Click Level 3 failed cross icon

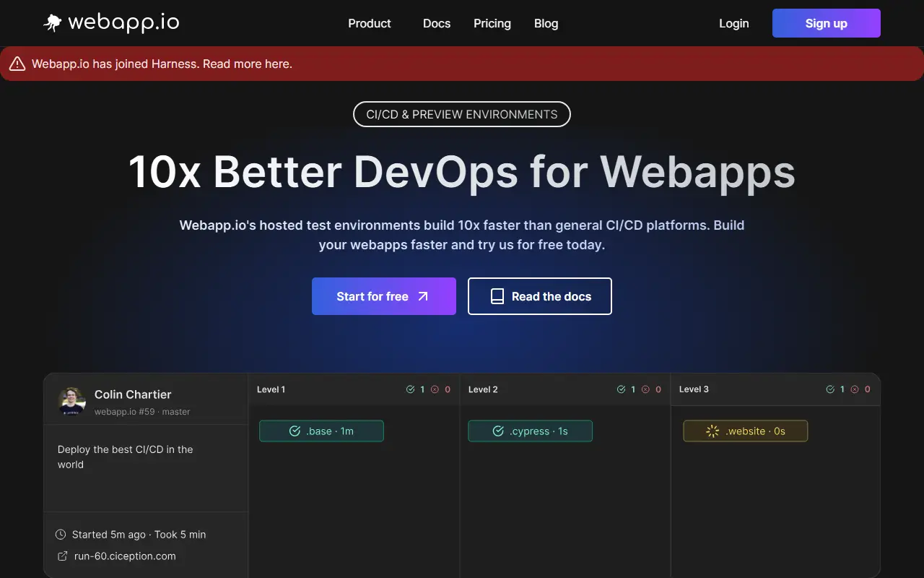click(x=855, y=389)
